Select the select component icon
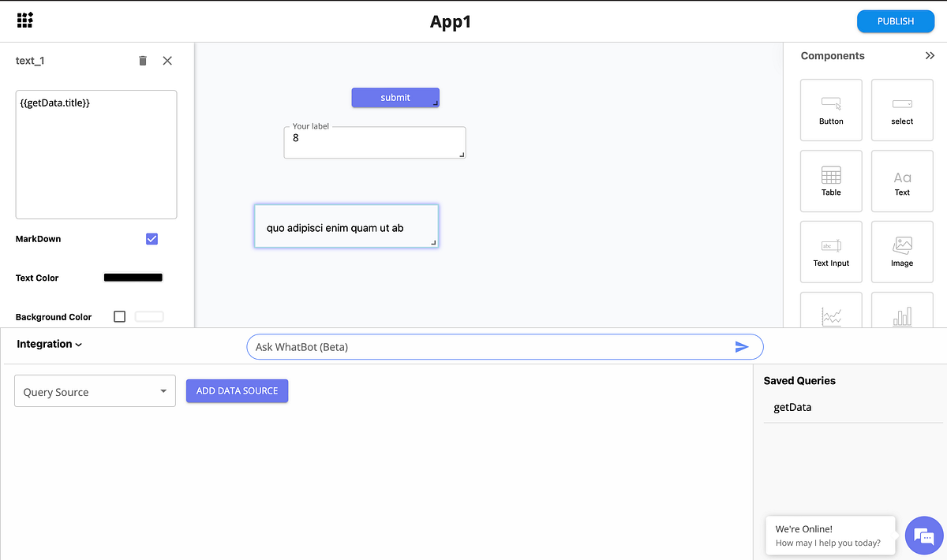947x560 pixels. [x=902, y=110]
